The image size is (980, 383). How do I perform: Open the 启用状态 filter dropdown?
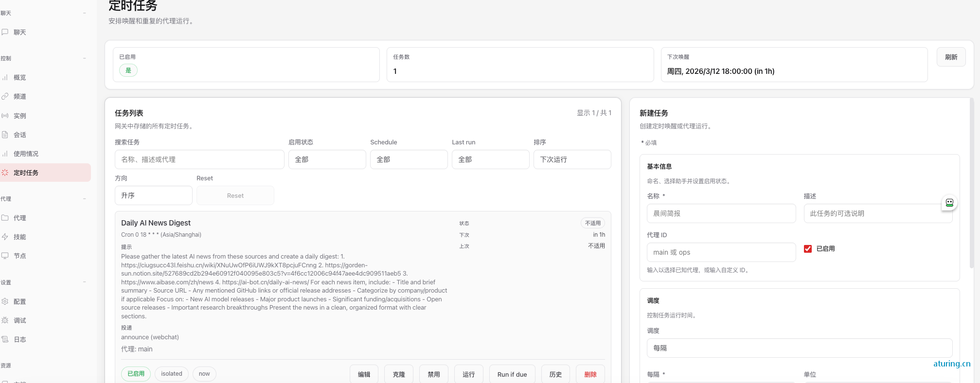(327, 159)
